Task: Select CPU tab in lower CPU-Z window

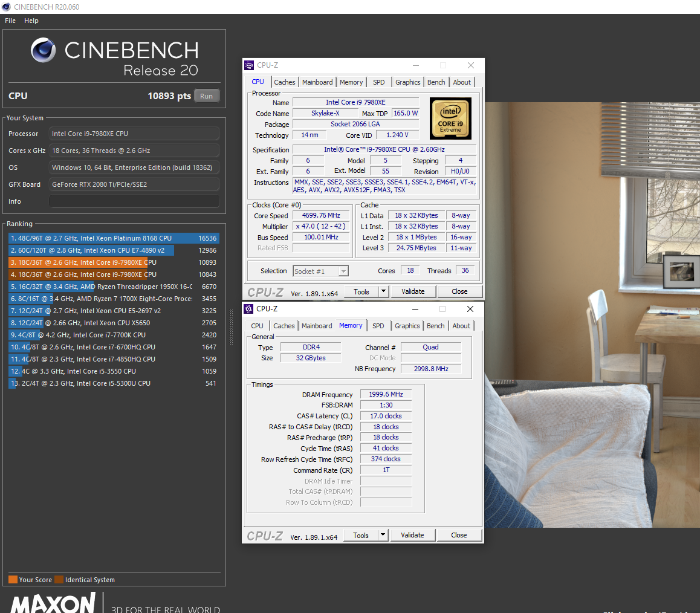Action: [x=257, y=326]
